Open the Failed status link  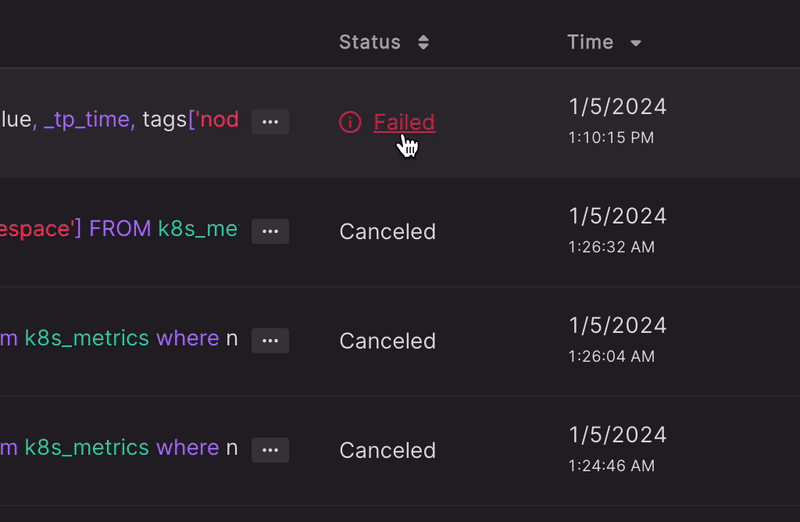pyautogui.click(x=404, y=122)
